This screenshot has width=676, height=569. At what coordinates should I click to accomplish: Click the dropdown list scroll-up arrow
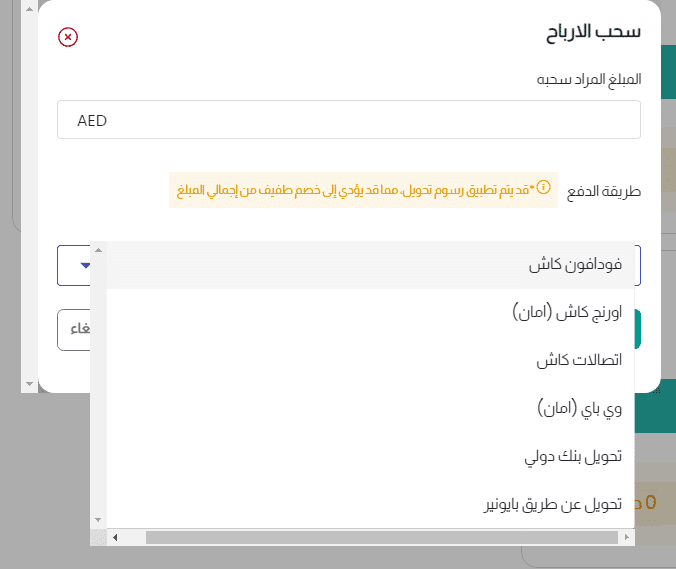[98, 250]
